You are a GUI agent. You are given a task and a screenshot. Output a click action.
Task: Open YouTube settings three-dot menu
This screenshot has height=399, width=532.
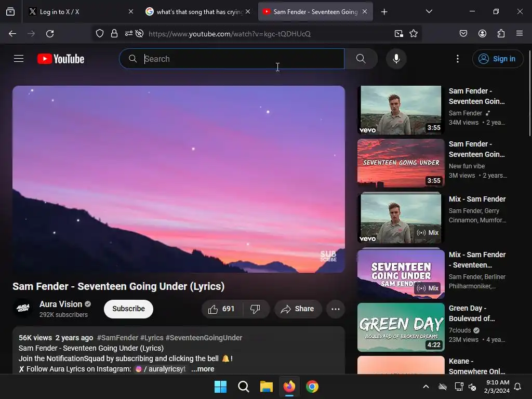457,59
